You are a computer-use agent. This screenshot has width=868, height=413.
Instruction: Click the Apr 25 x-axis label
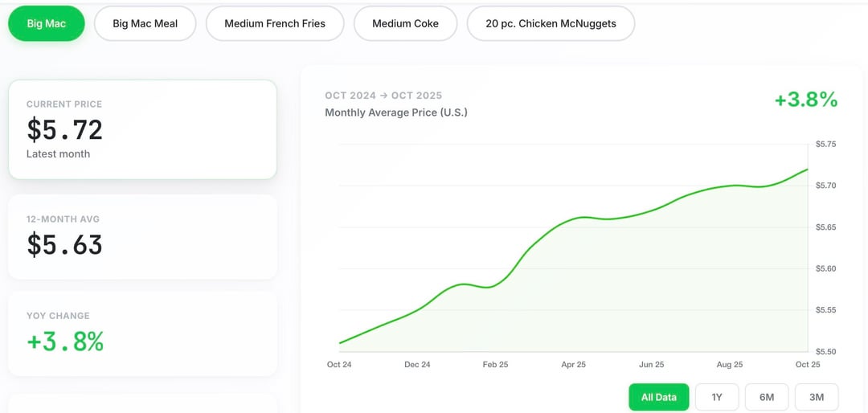(573, 365)
